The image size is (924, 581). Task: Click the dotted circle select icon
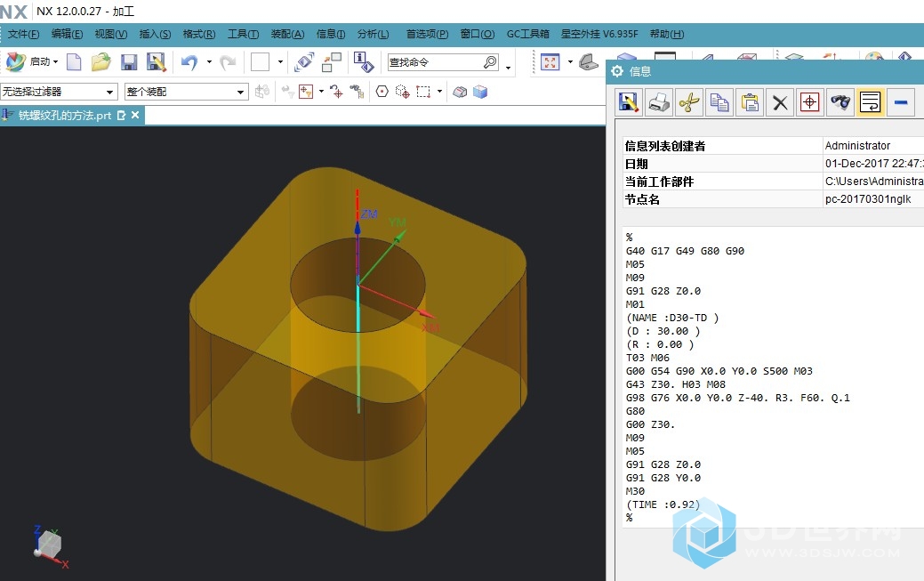tap(403, 92)
